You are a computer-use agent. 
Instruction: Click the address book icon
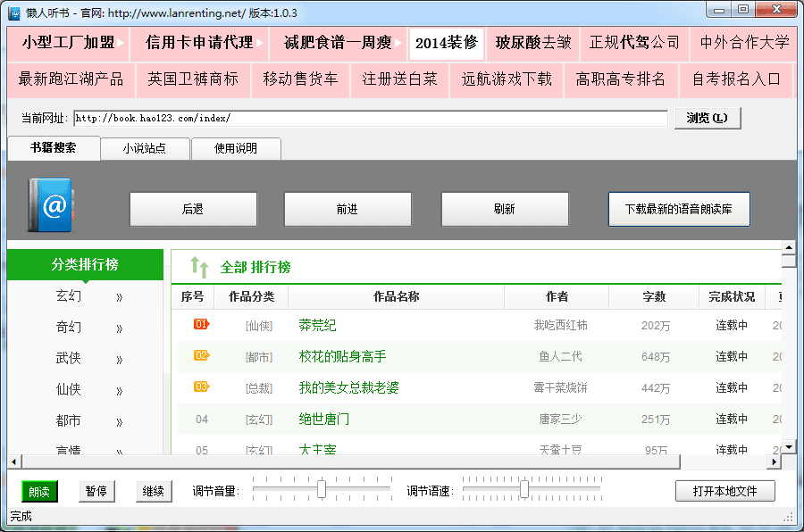49,205
